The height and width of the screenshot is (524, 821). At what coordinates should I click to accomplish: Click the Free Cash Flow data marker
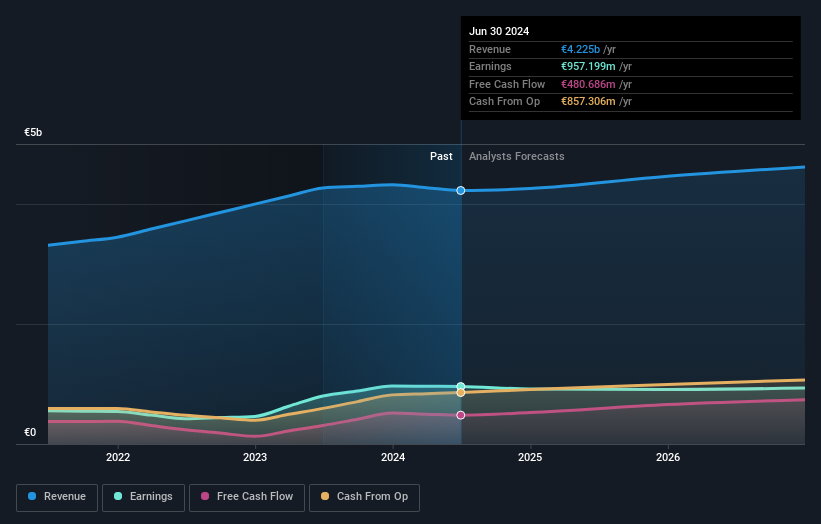point(461,415)
